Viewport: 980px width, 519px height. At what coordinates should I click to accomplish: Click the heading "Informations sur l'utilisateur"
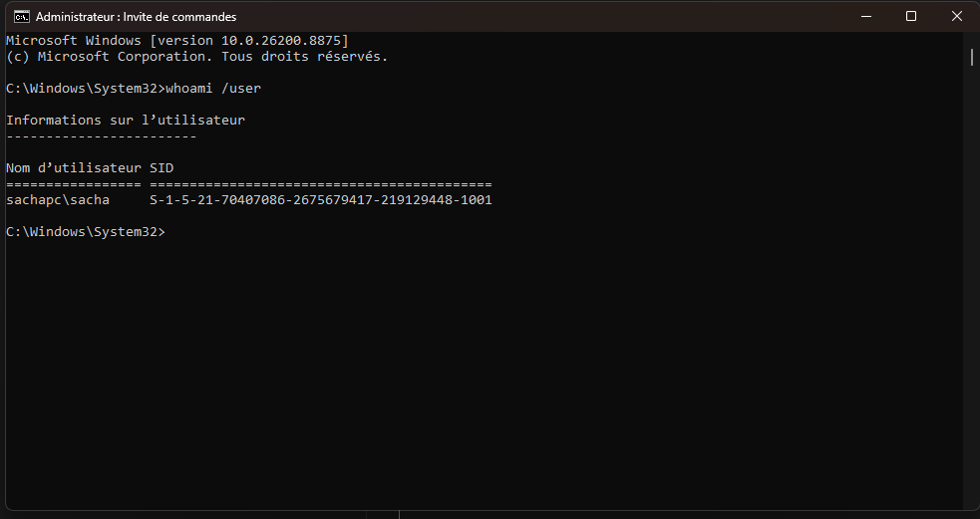126,120
